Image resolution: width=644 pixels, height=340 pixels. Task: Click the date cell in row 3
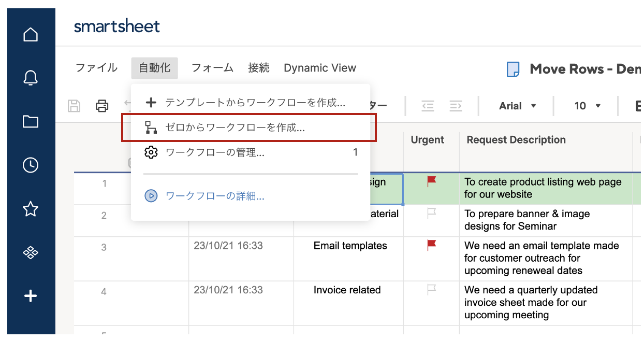point(241,259)
